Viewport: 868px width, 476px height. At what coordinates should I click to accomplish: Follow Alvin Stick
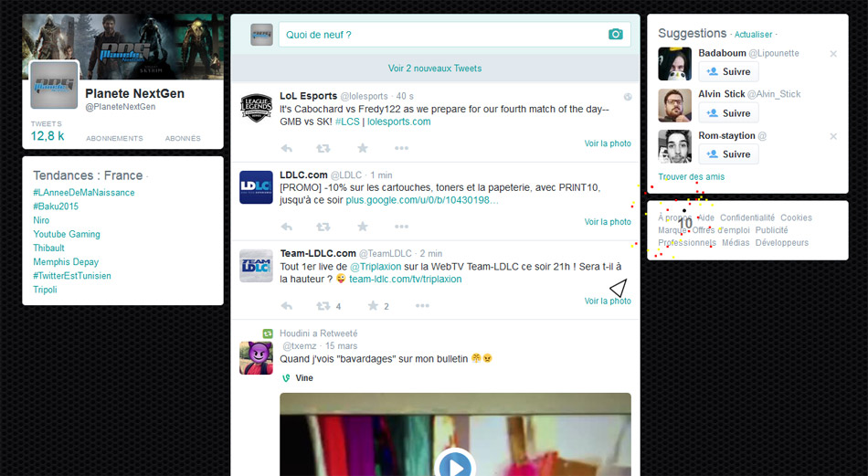pos(728,113)
